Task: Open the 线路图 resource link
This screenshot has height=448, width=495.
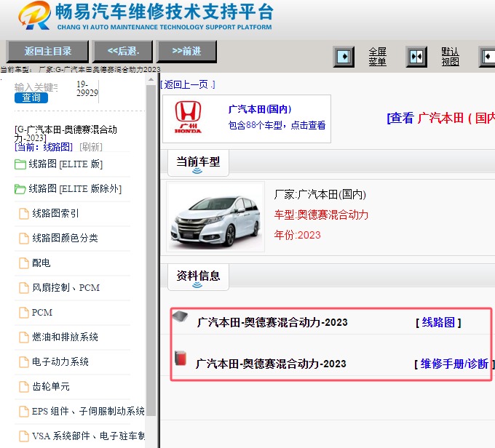Action: (438, 322)
